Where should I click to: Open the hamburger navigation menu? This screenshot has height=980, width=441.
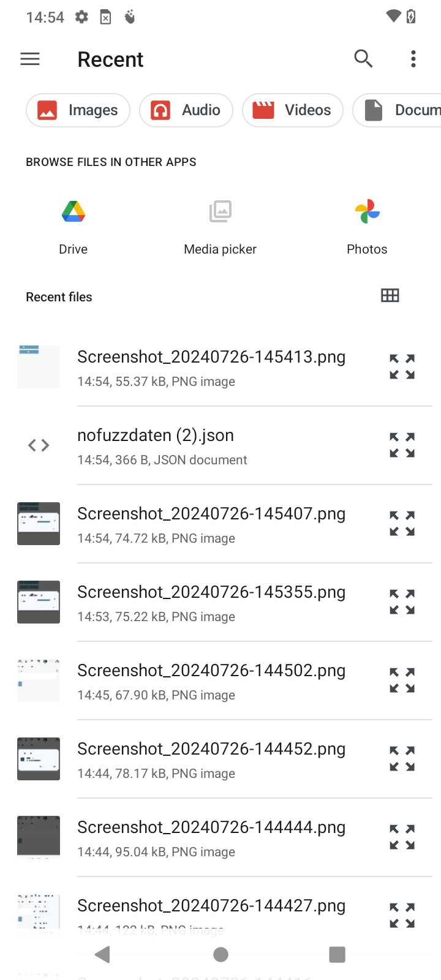tap(30, 59)
